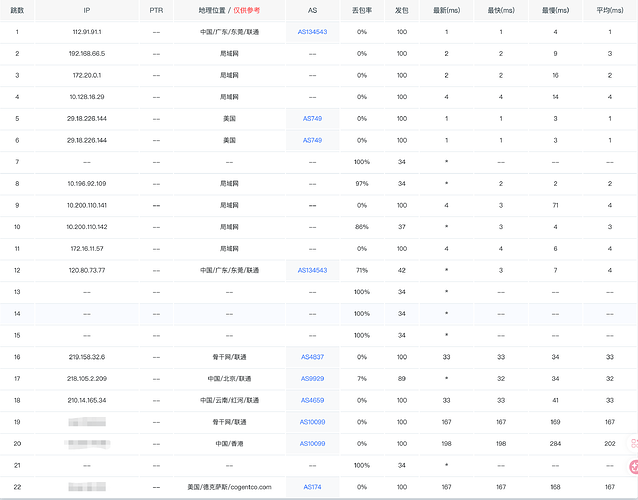Click the 71 slowest latency in hop 9

pyautogui.click(x=555, y=205)
